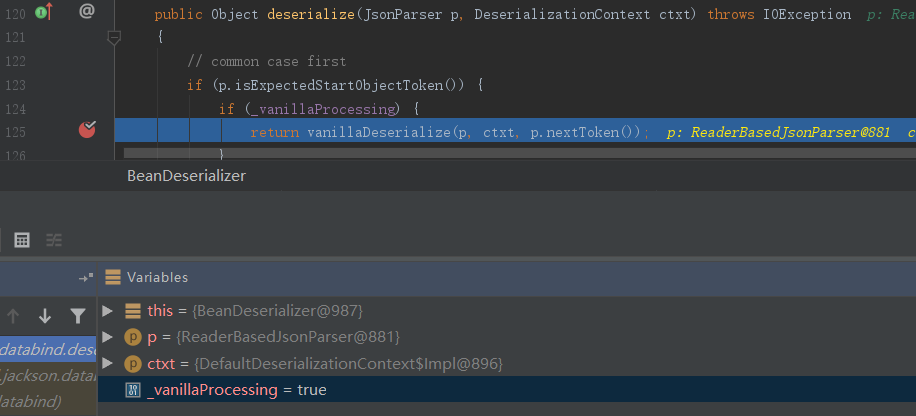Screen dimensions: 916x416
Task: Collapse the method fold marker at line 121
Action: tap(114, 37)
